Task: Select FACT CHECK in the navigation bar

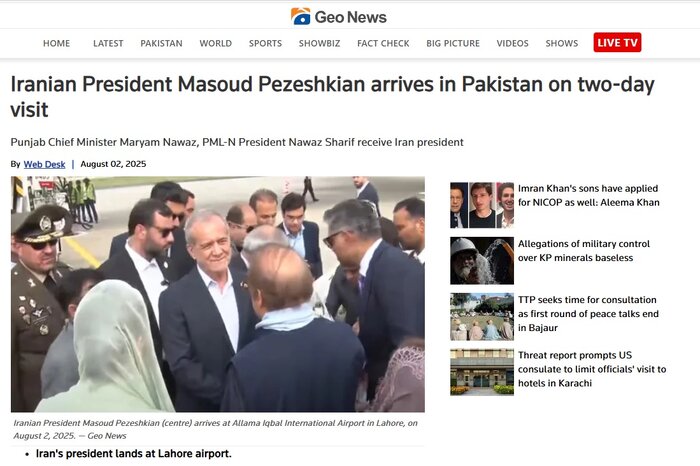Action: coord(383,43)
